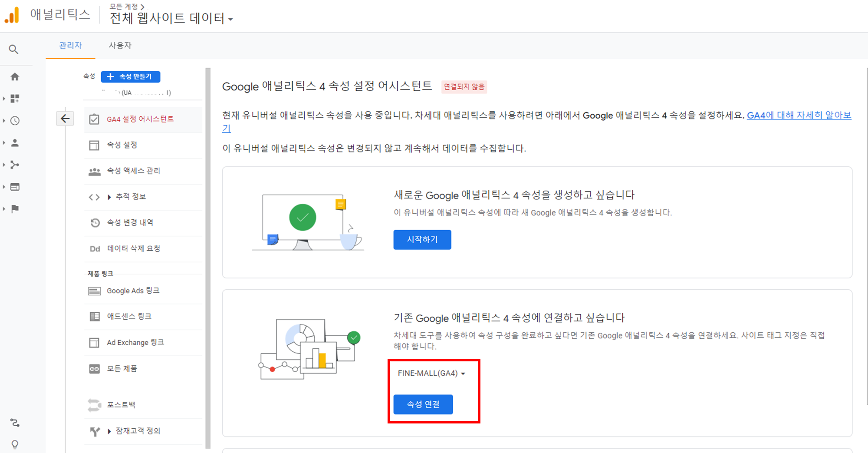Expand the Behavior sidebar section arrow
This screenshot has width=868, height=453.
pos(4,187)
